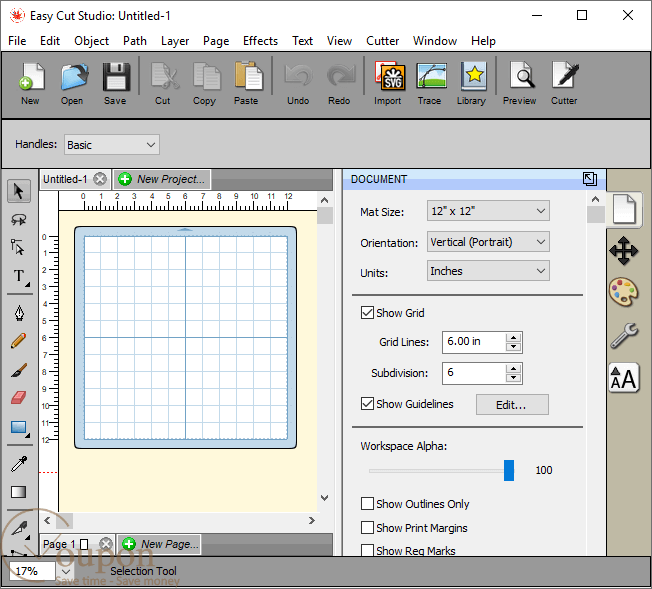This screenshot has width=652, height=589.
Task: Decrease Subdivision value with down arrow
Action: [514, 378]
